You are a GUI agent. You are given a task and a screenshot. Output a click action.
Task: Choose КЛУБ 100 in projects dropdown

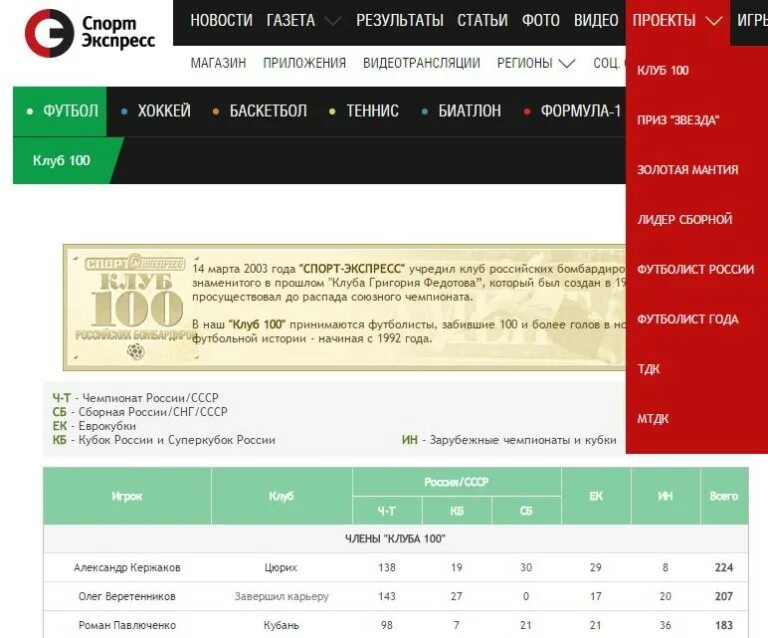[x=663, y=71]
